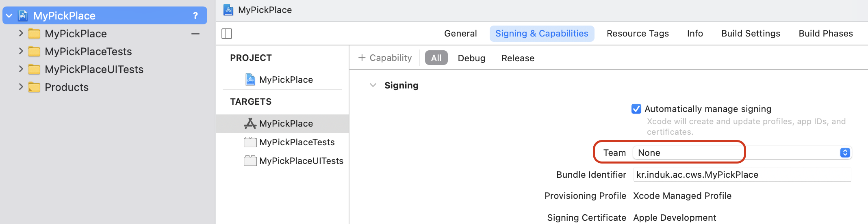Open the Resource Tags tab
This screenshot has height=224, width=868.
click(x=638, y=34)
